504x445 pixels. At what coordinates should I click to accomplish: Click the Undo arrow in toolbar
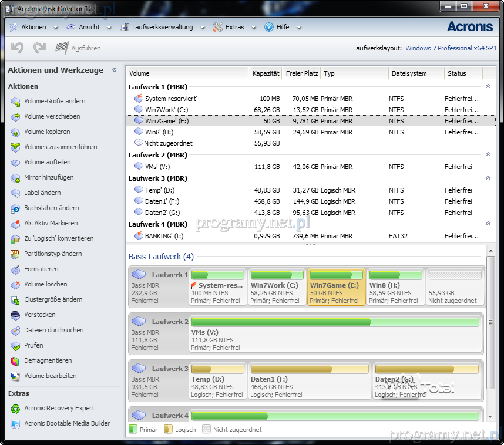click(17, 48)
